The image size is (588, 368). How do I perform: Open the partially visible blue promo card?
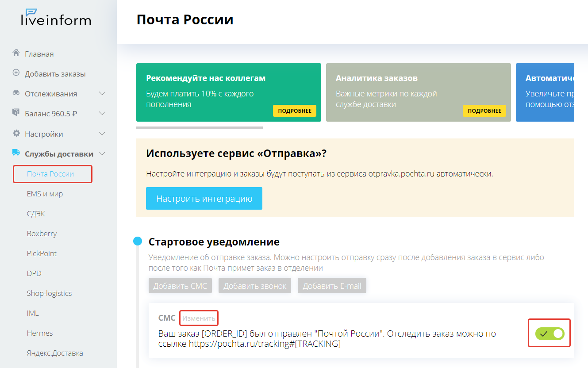click(545, 92)
